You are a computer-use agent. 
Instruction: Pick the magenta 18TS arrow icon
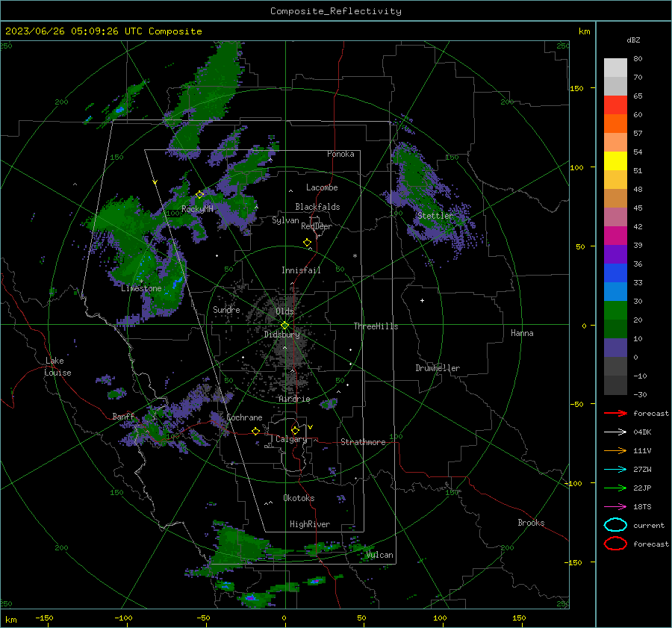[615, 506]
